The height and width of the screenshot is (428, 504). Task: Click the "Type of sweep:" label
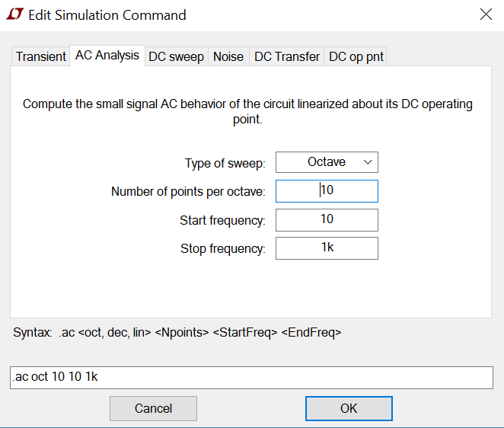(225, 163)
